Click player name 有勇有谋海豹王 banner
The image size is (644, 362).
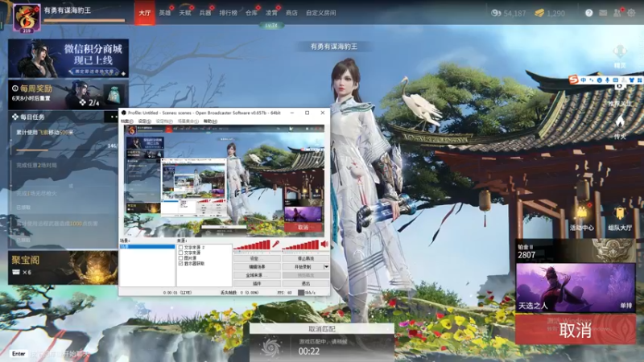[x=333, y=47]
